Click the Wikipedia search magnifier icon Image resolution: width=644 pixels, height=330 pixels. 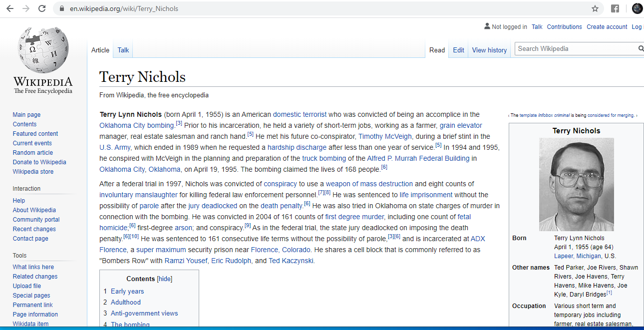[641, 48]
